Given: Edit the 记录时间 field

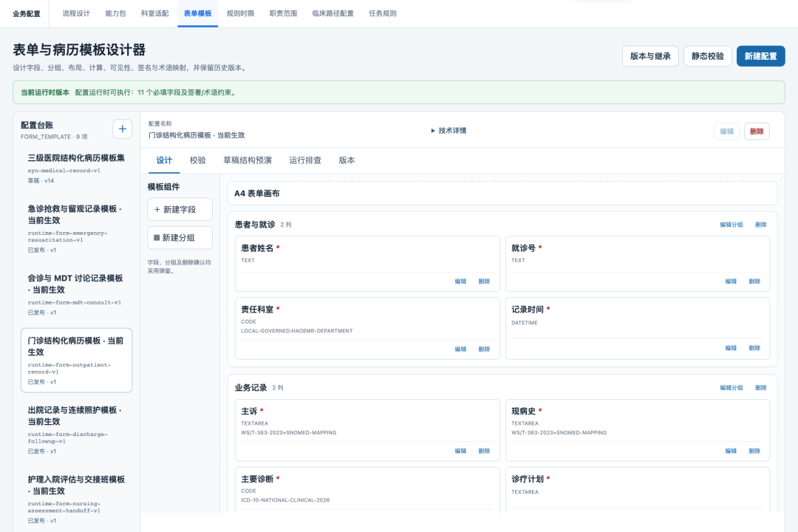Looking at the screenshot, I should [730, 348].
